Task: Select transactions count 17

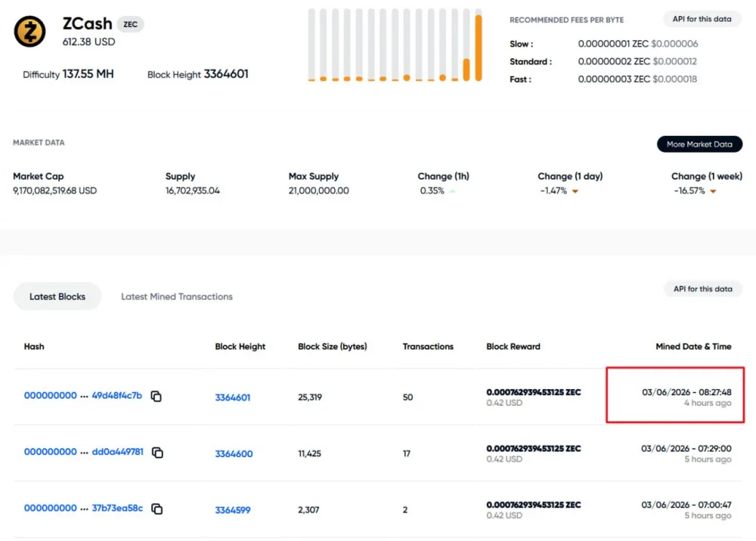Action: click(407, 454)
